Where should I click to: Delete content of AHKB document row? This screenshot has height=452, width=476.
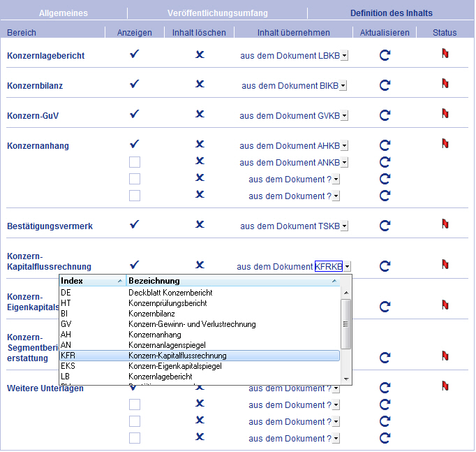[x=200, y=144]
